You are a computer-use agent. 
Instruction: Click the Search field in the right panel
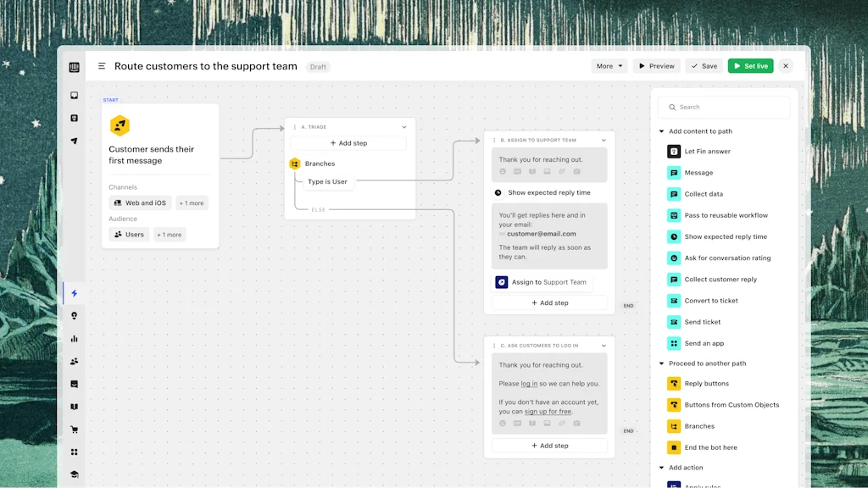pos(724,108)
